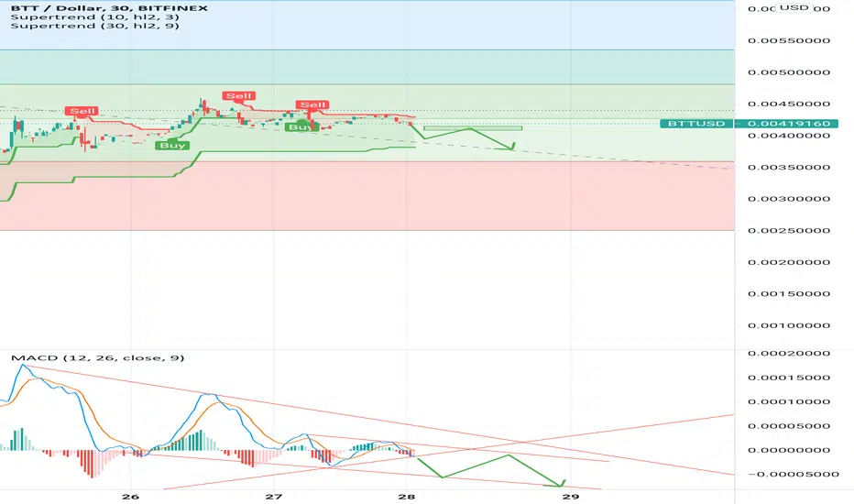Click the 0.00010000 MACD axis label
This screenshot has width=854, height=504.
(789, 402)
